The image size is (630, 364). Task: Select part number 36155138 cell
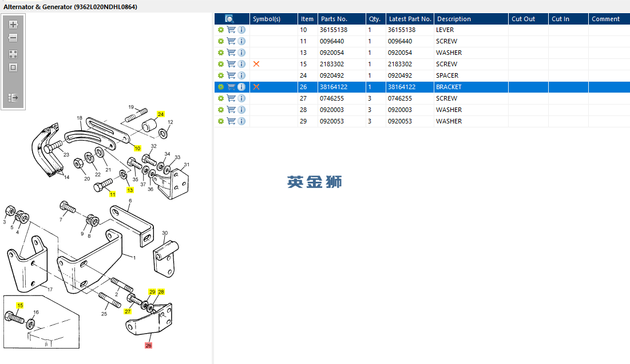[x=342, y=30]
